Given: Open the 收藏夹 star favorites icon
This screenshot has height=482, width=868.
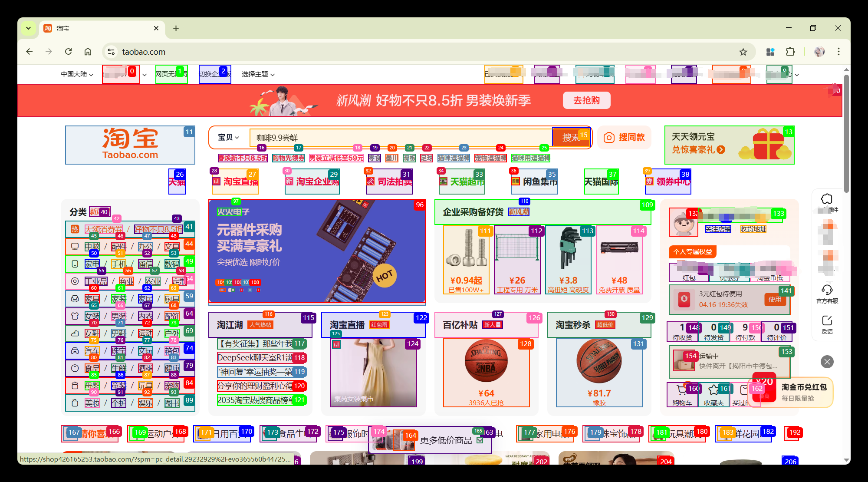Looking at the screenshot, I should 713,390.
